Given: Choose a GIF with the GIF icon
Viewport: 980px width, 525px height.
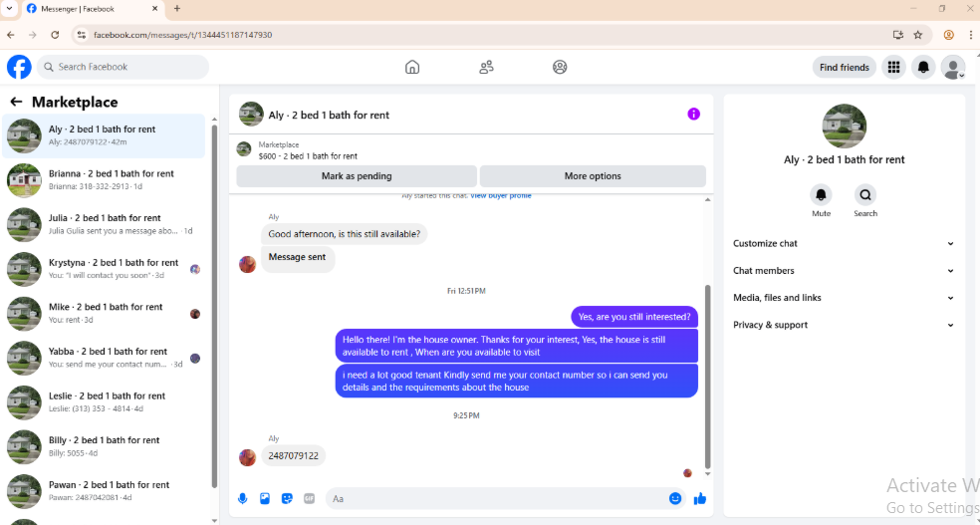Looking at the screenshot, I should 310,499.
